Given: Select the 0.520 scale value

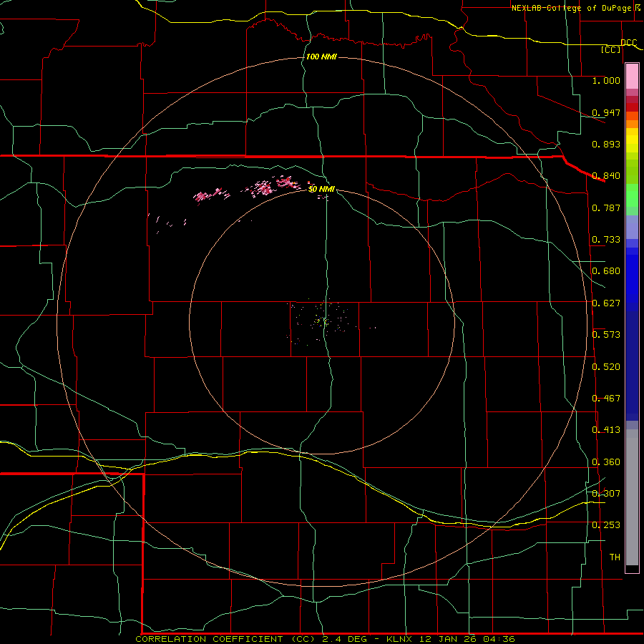Looking at the screenshot, I should click(x=606, y=367).
